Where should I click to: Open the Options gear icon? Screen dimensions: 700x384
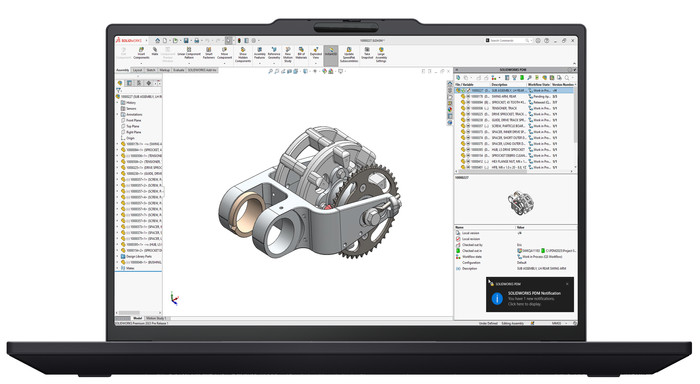pyautogui.click(x=254, y=40)
